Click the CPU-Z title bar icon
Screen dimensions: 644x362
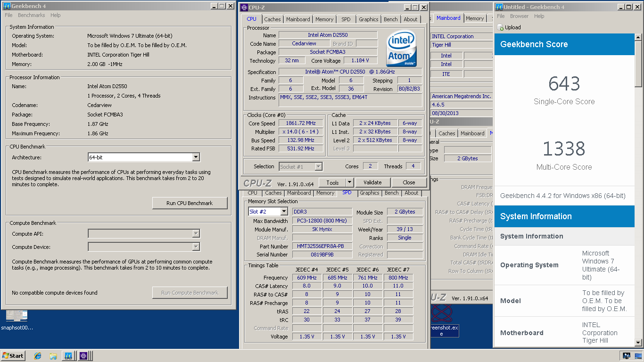point(244,7)
